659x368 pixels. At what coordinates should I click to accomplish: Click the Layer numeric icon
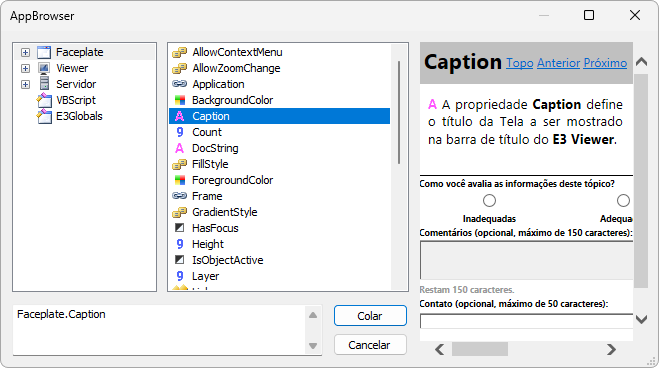click(x=180, y=276)
